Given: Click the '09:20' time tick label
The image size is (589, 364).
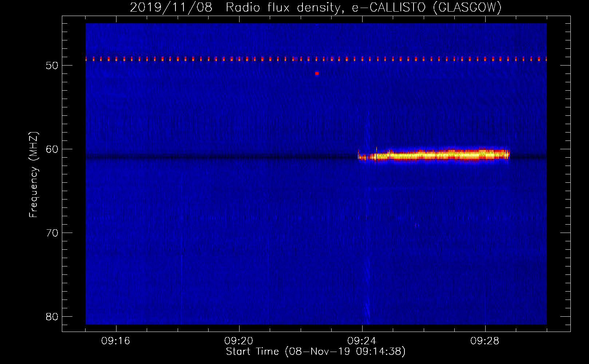Looking at the screenshot, I should click(x=239, y=341).
